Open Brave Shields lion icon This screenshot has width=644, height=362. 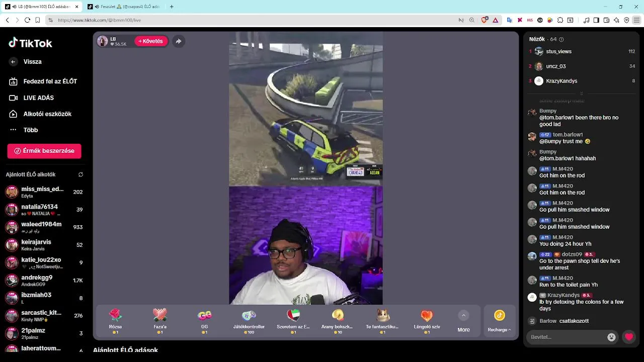[x=484, y=20]
